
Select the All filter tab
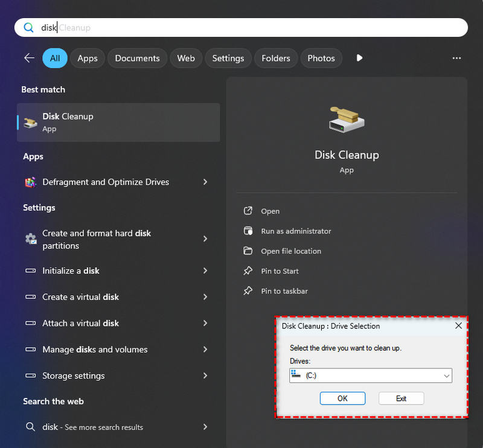pos(55,58)
